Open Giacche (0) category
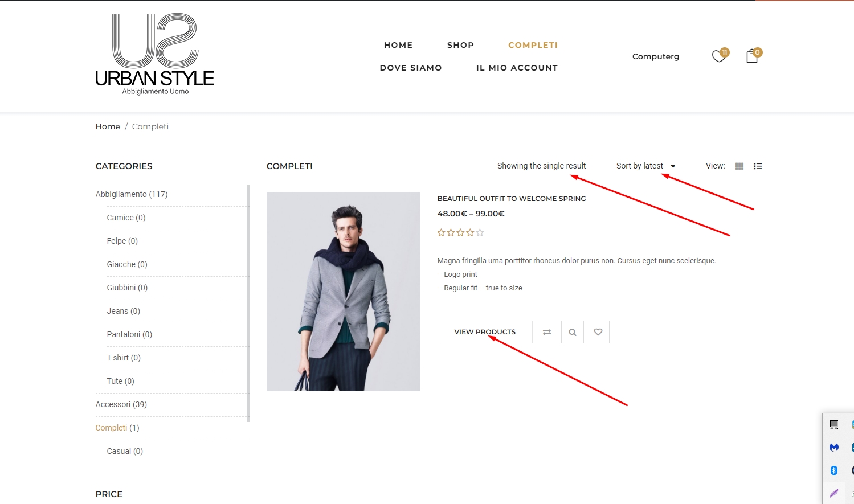Image resolution: width=854 pixels, height=504 pixels. [127, 264]
